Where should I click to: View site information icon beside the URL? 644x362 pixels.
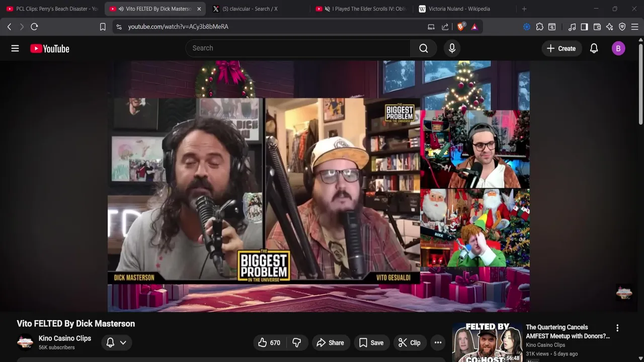click(119, 27)
